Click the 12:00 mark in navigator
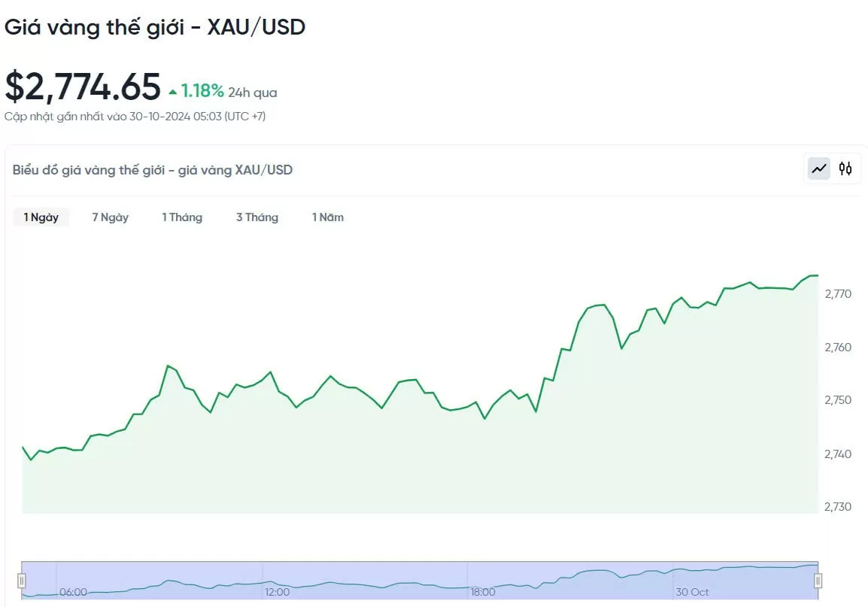The image size is (868, 607). [x=278, y=592]
